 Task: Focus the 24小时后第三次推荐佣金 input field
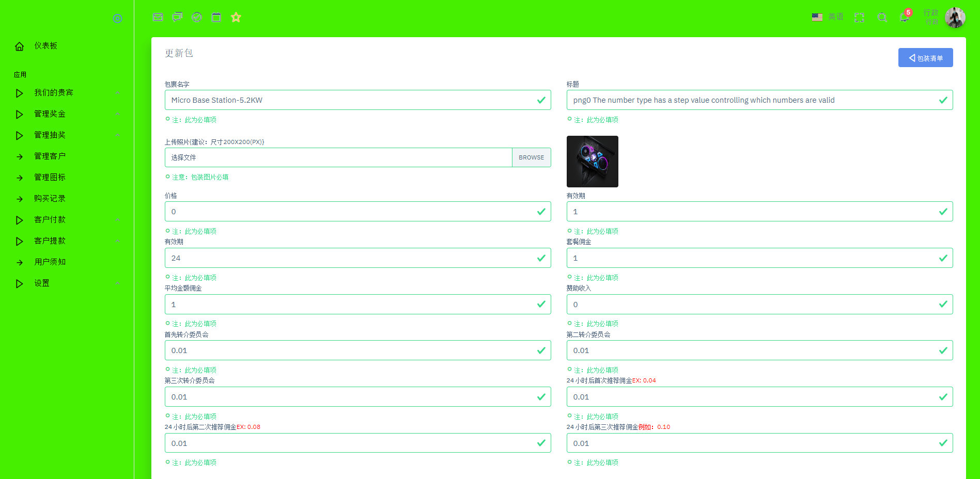pos(759,443)
